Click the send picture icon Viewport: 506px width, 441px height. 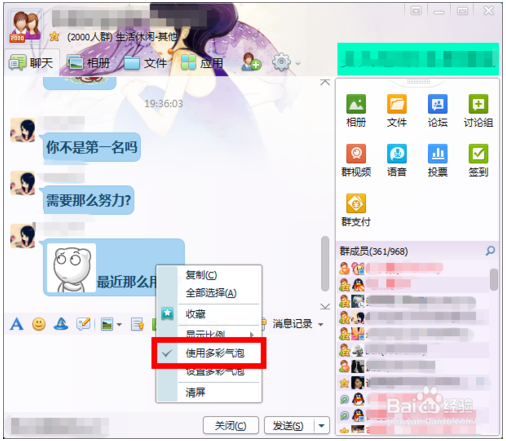point(107,324)
